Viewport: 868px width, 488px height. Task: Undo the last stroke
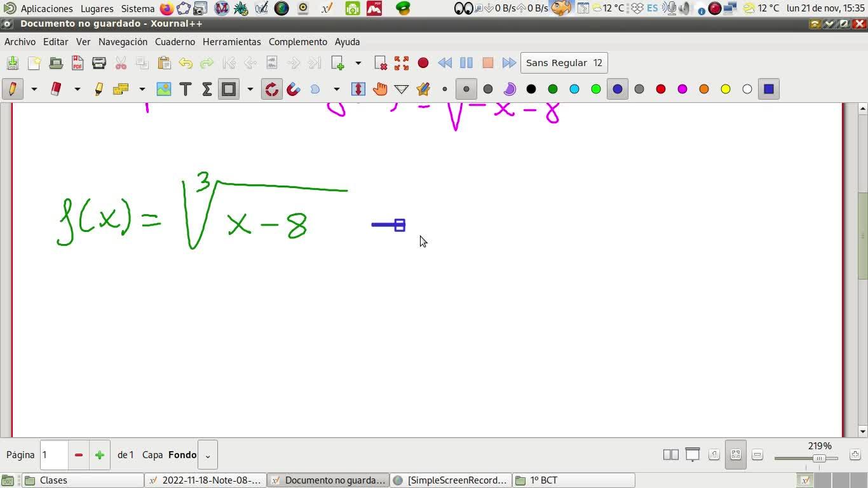[186, 63]
